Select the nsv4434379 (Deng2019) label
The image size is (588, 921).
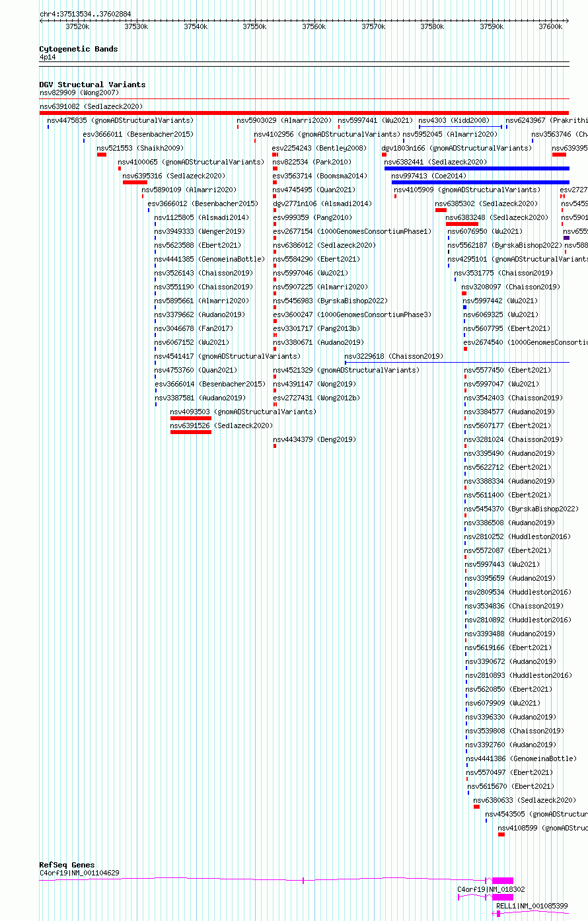click(x=314, y=439)
